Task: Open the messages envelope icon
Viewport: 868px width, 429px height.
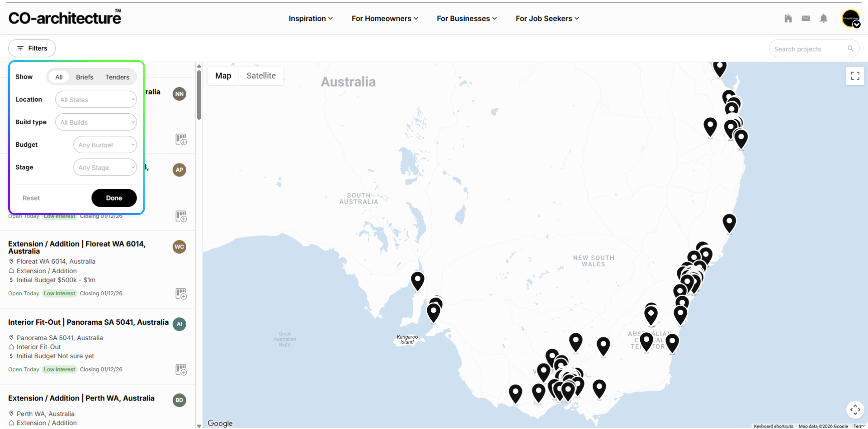Action: (806, 19)
